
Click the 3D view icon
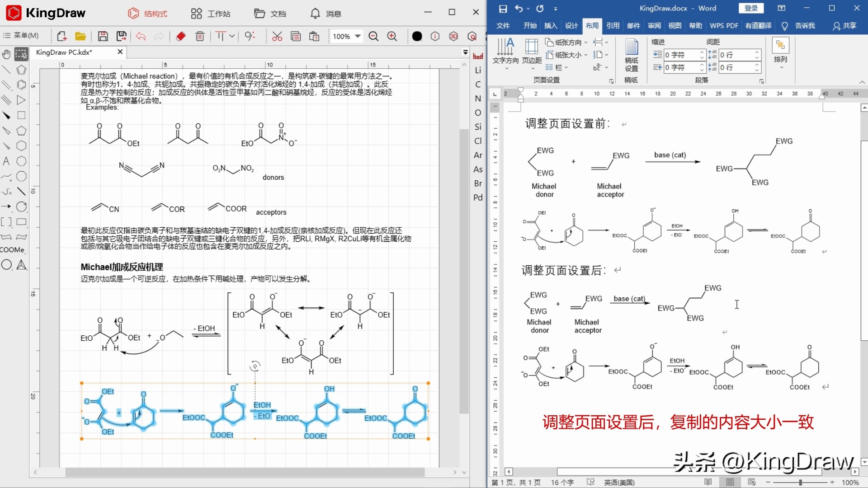coord(453,36)
